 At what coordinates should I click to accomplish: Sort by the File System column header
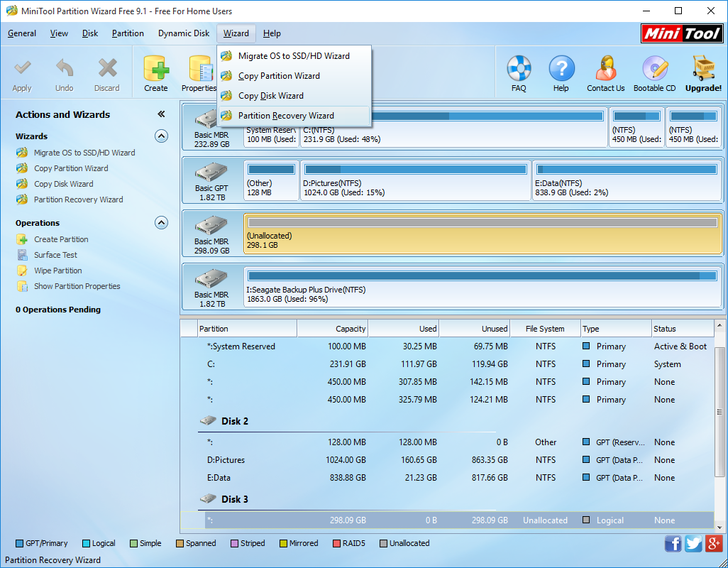(x=545, y=328)
